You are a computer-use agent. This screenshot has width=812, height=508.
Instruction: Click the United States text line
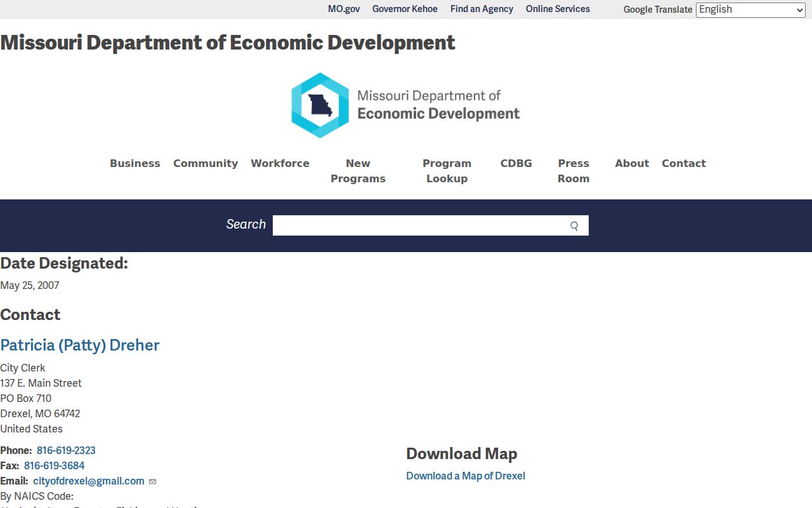(31, 429)
